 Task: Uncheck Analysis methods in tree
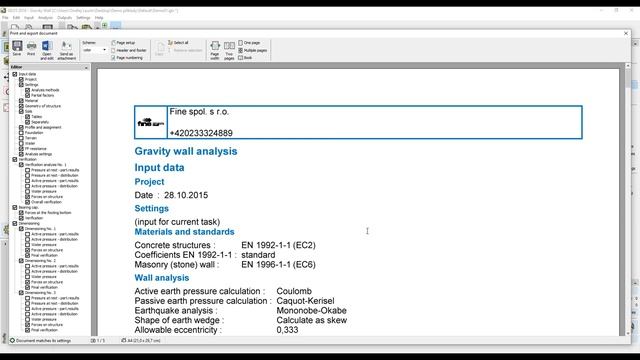(x=27, y=90)
